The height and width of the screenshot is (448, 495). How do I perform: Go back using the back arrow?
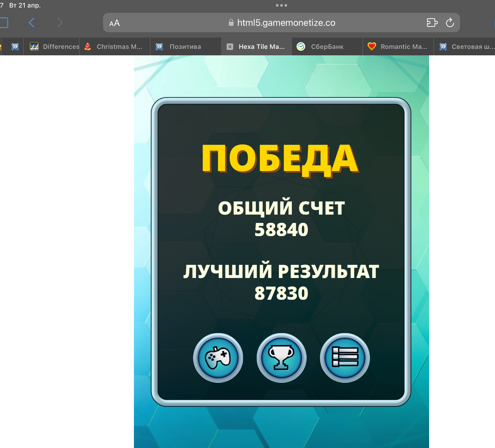pyautogui.click(x=32, y=23)
